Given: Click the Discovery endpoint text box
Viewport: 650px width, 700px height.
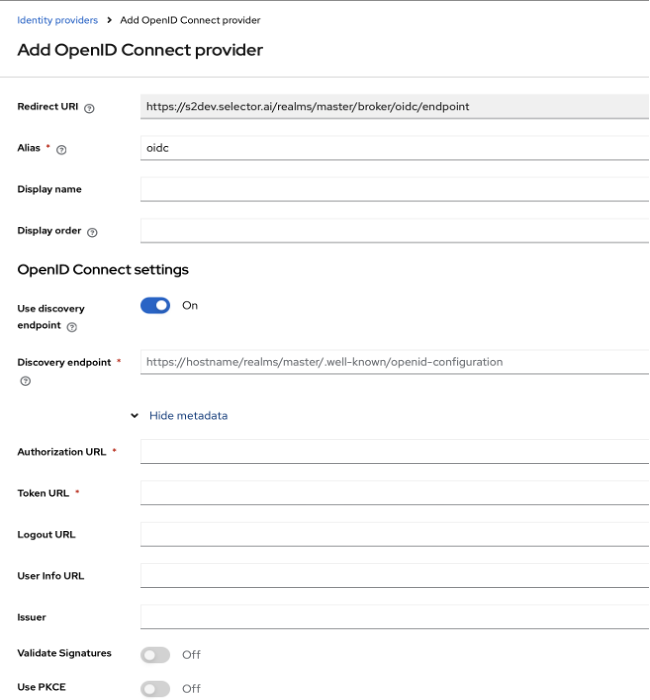Looking at the screenshot, I should [x=394, y=362].
